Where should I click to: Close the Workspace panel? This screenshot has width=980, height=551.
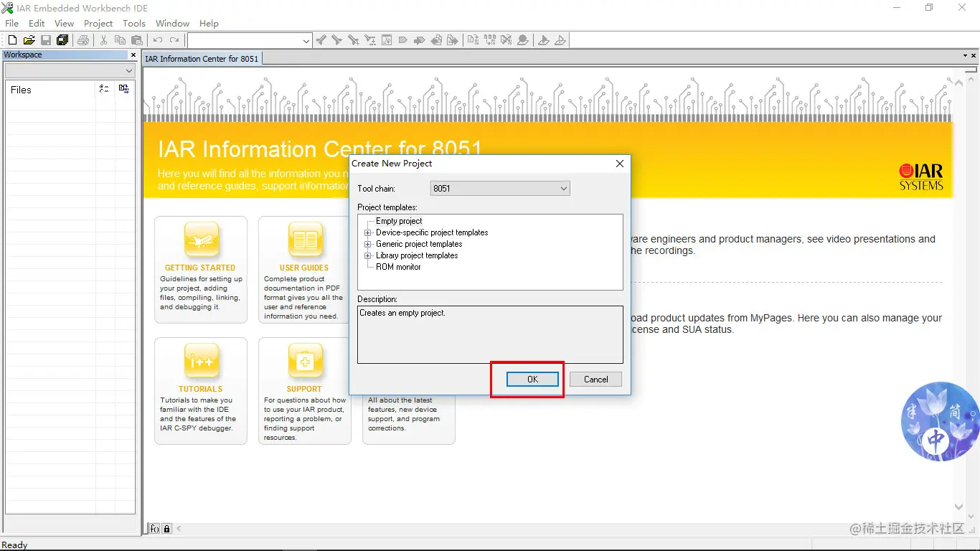[x=133, y=55]
